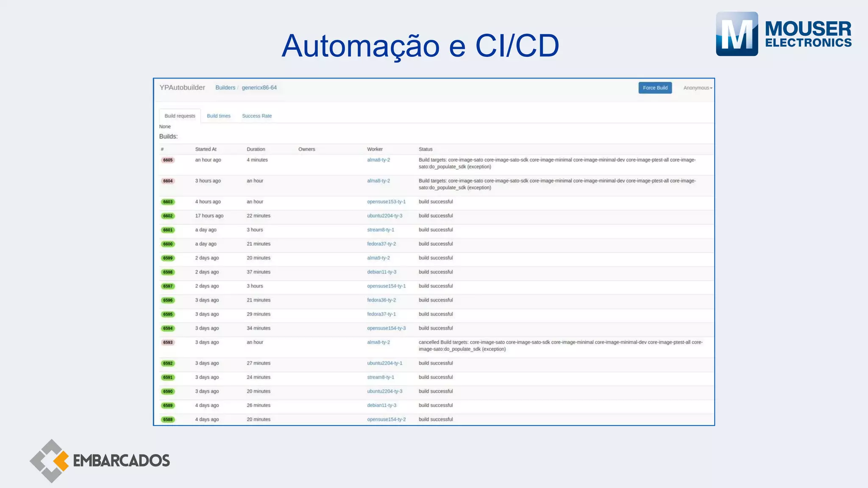Viewport: 868px width, 488px height.
Task: Go to Builders breadcrumb link
Action: 225,88
